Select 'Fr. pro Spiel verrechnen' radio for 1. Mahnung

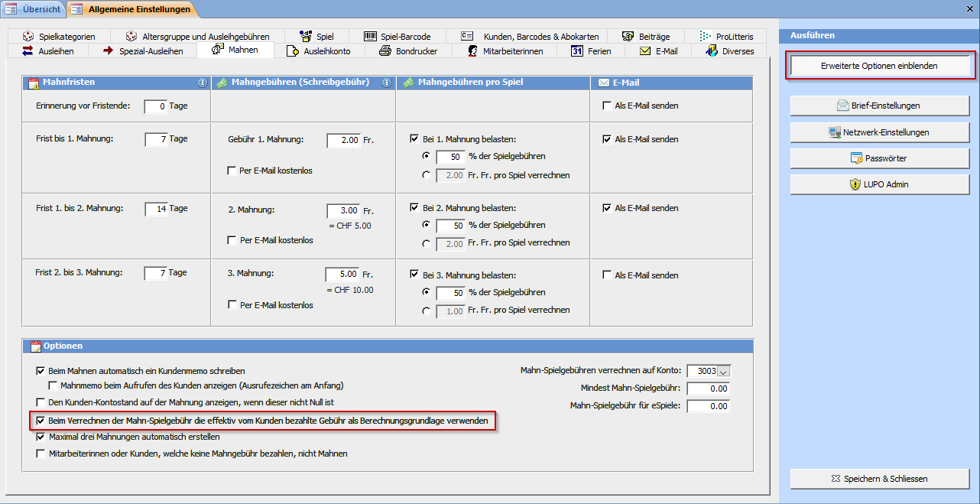426,175
